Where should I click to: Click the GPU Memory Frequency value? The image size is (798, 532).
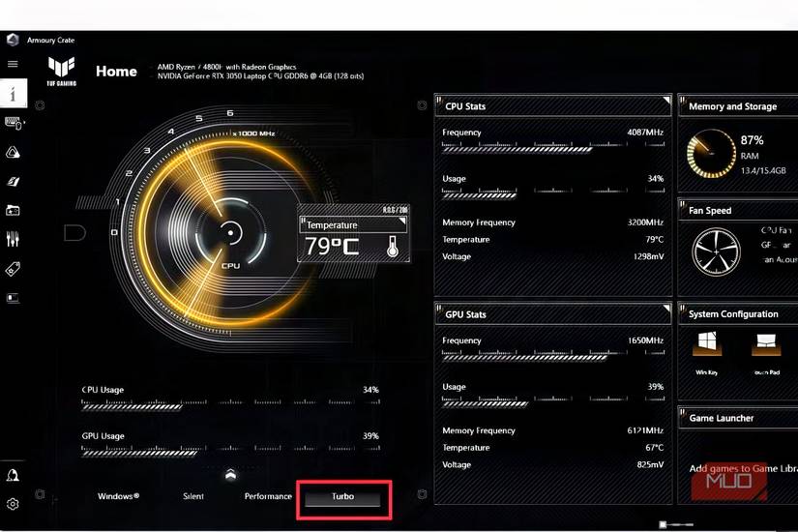pyautogui.click(x=645, y=430)
